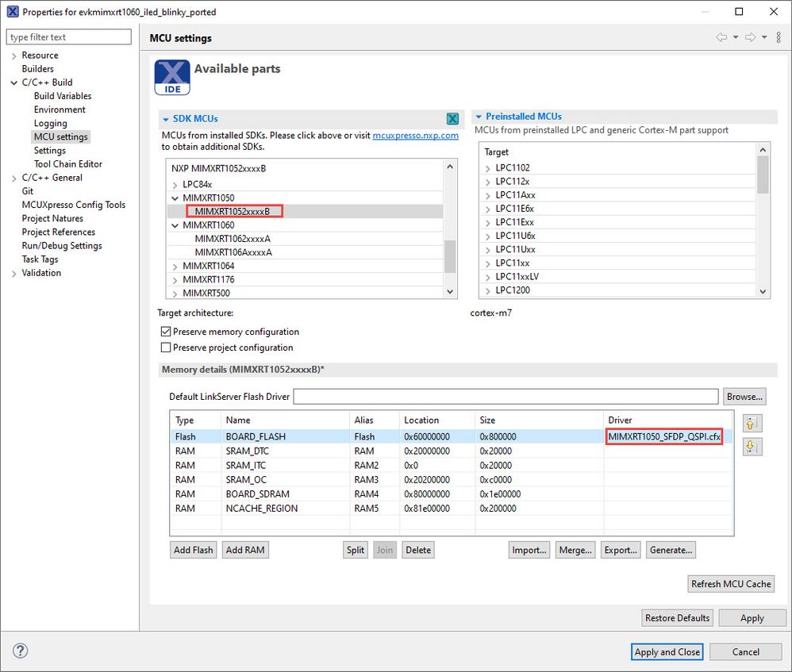Click Import memory configuration button
Image resolution: width=792 pixels, height=672 pixels.
(529, 550)
